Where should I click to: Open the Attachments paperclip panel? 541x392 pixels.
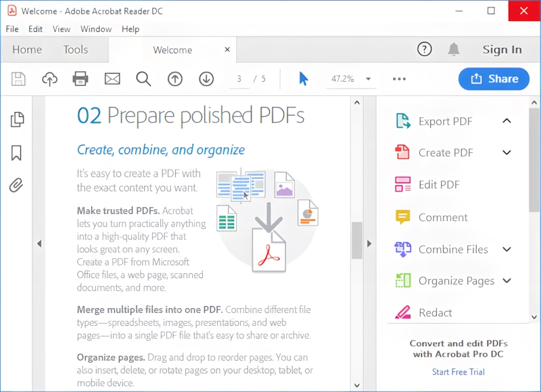[x=18, y=185]
